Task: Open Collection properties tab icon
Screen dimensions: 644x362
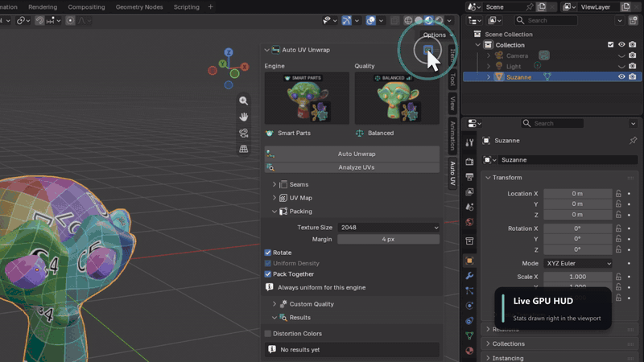Action: tap(469, 241)
